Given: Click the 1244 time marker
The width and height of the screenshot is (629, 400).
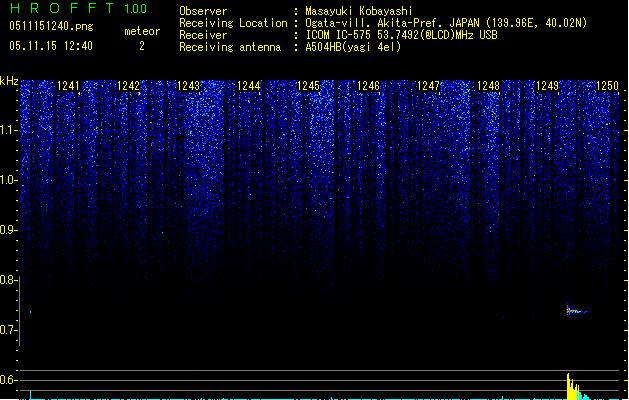Looking at the screenshot, I should 248,86.
